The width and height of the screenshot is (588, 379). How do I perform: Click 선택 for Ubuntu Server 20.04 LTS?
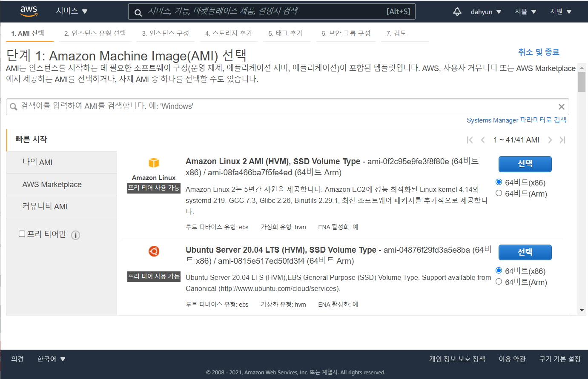(525, 252)
